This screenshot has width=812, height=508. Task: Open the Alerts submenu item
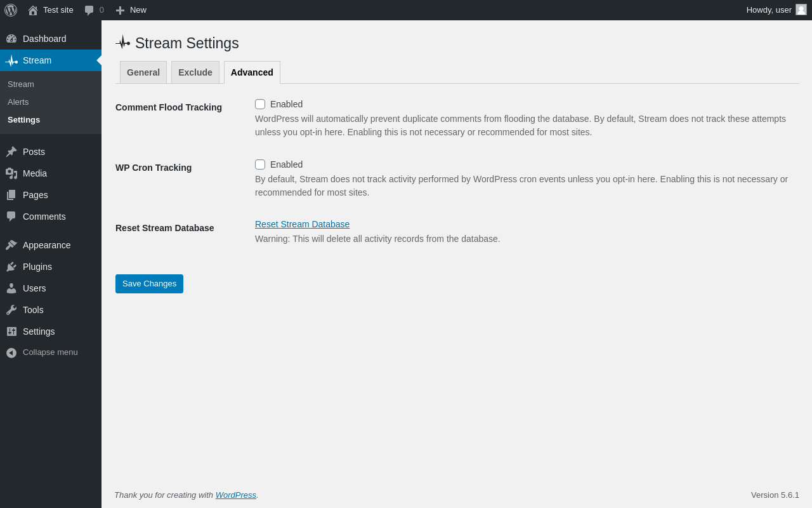tap(18, 102)
